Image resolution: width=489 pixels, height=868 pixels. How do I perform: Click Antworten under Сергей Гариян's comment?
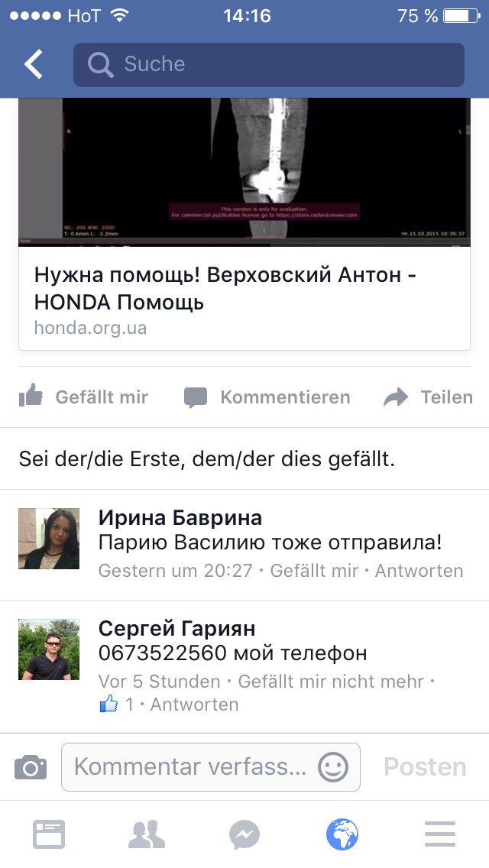click(194, 704)
